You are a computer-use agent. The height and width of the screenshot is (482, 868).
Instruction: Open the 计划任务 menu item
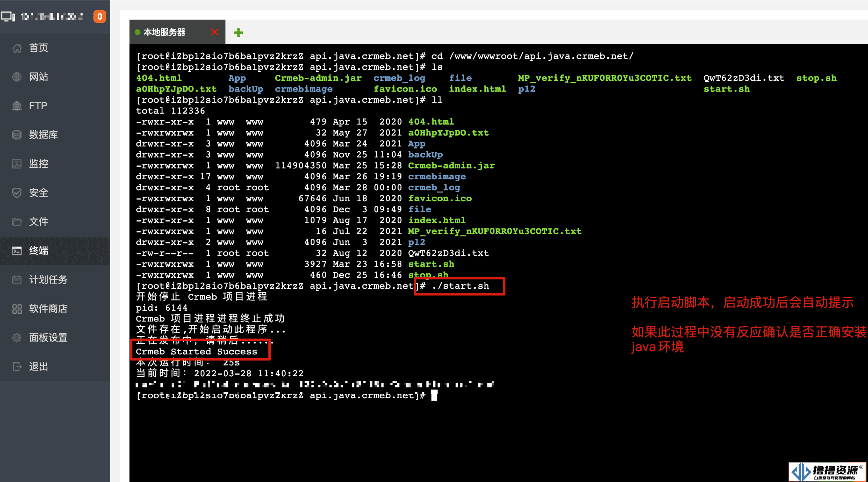coord(55,280)
